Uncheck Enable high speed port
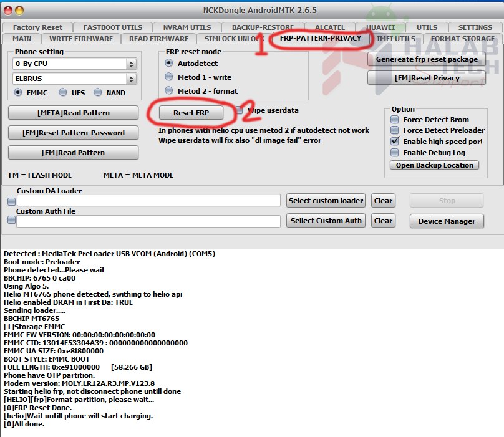The height and width of the screenshot is (437, 504). coord(394,141)
